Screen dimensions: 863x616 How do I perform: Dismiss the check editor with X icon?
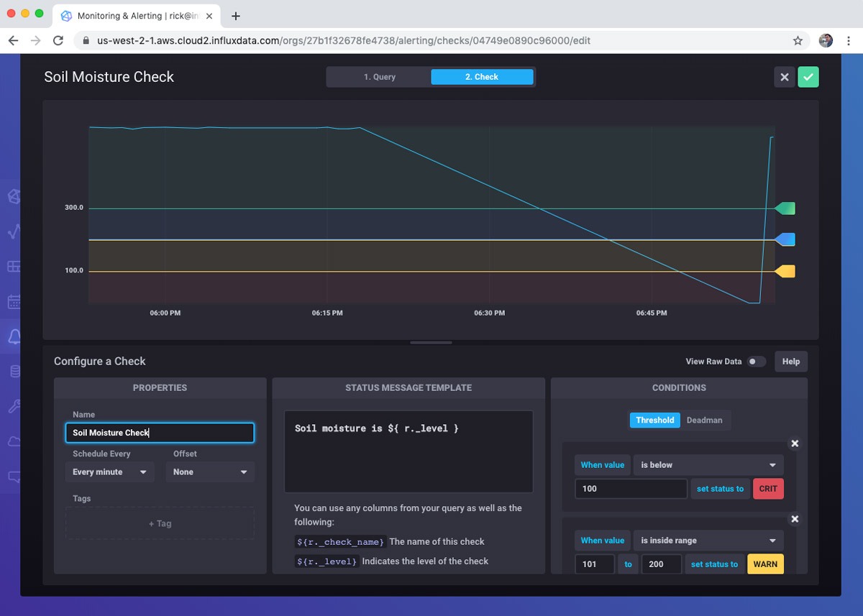pos(785,77)
